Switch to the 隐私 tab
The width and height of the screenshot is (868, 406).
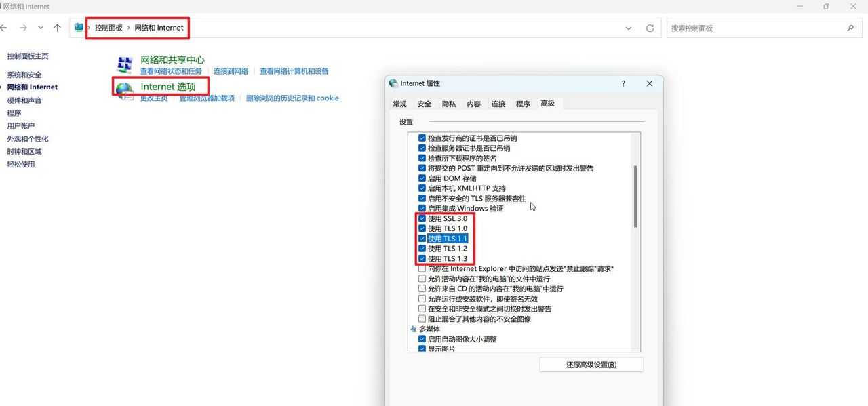(x=449, y=104)
